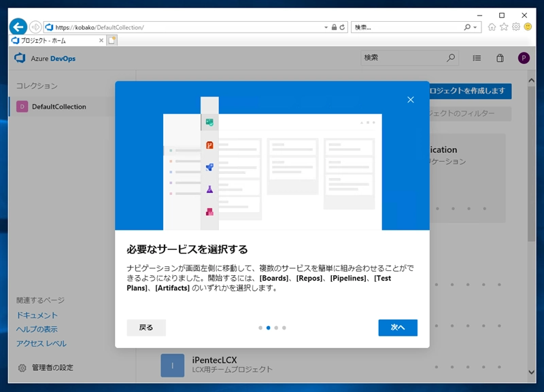
Task: Go to first page indicator dot
Action: pyautogui.click(x=260, y=327)
